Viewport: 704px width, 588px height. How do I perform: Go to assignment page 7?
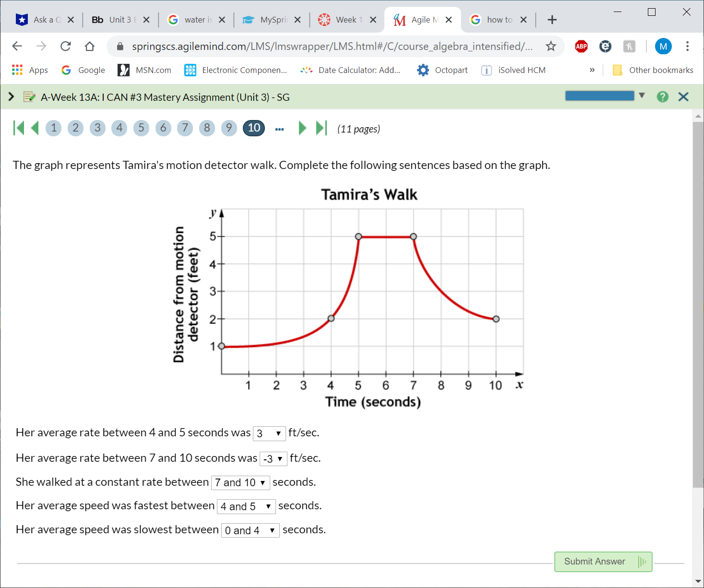pyautogui.click(x=185, y=128)
